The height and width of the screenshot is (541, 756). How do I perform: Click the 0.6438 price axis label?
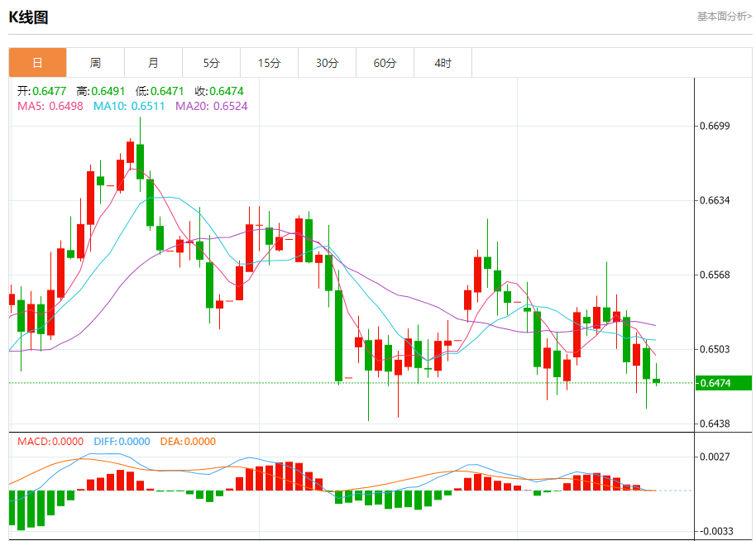click(x=715, y=424)
